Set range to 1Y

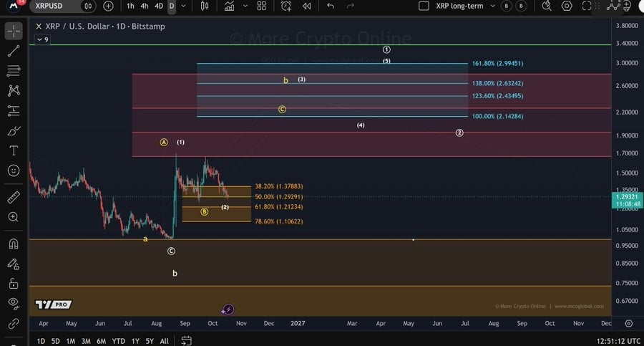coord(135,341)
